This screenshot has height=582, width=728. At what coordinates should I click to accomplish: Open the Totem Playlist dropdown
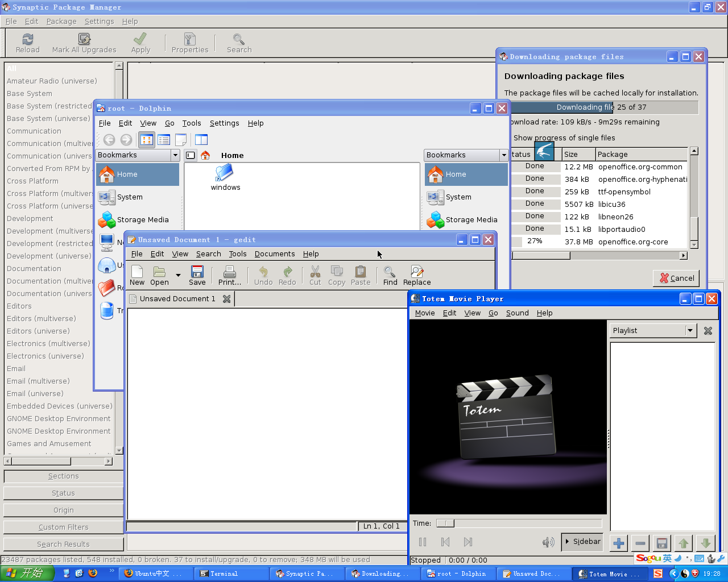coord(653,331)
